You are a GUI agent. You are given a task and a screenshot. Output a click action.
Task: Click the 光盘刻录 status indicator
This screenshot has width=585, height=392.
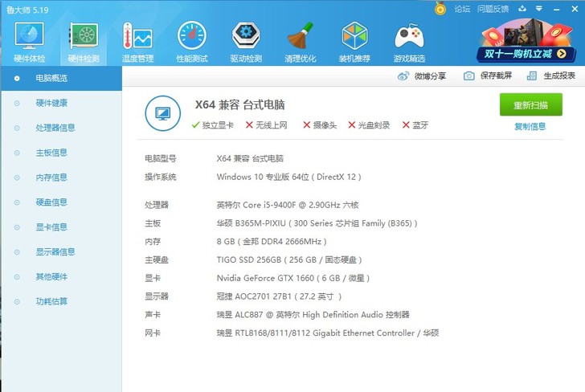coord(369,125)
